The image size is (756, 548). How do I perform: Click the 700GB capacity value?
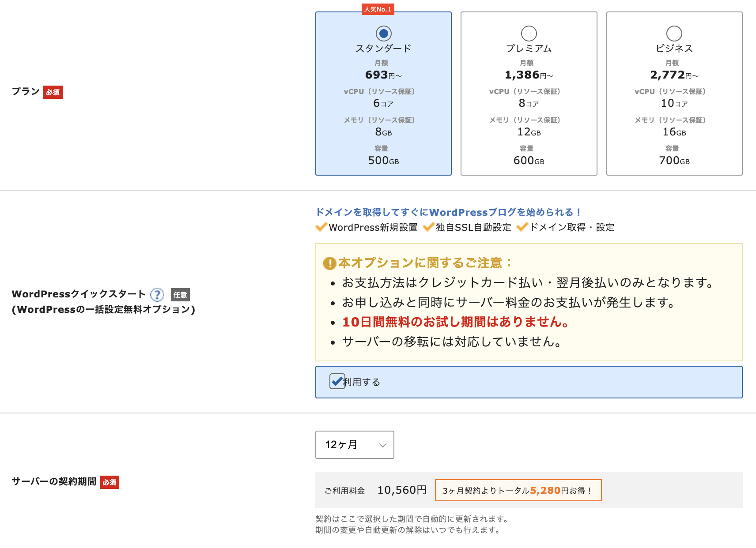click(x=674, y=161)
